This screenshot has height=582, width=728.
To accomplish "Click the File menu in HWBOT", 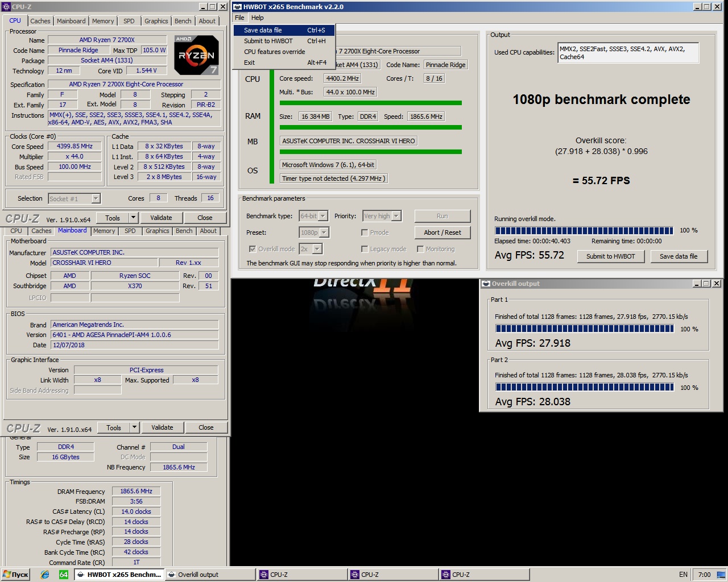I will [x=239, y=18].
